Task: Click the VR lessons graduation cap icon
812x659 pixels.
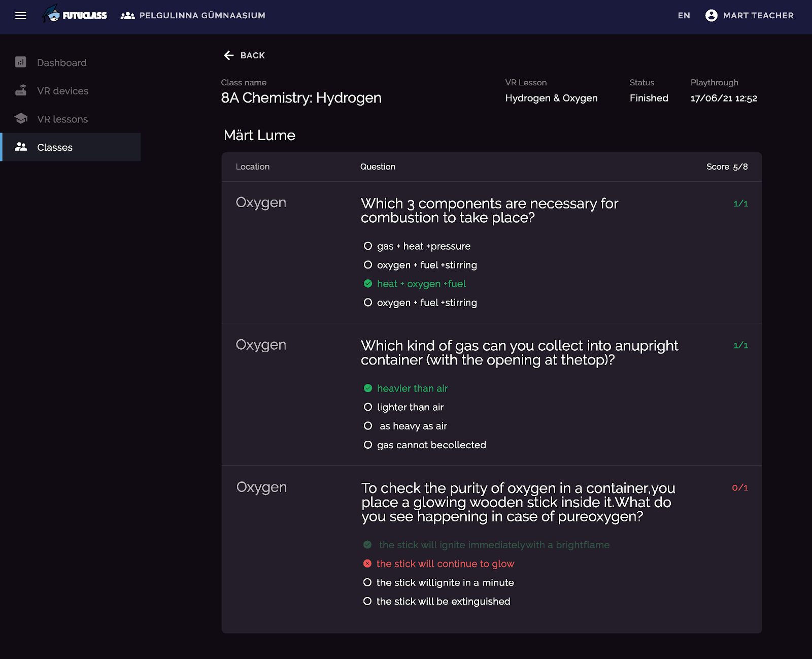Action: point(21,118)
